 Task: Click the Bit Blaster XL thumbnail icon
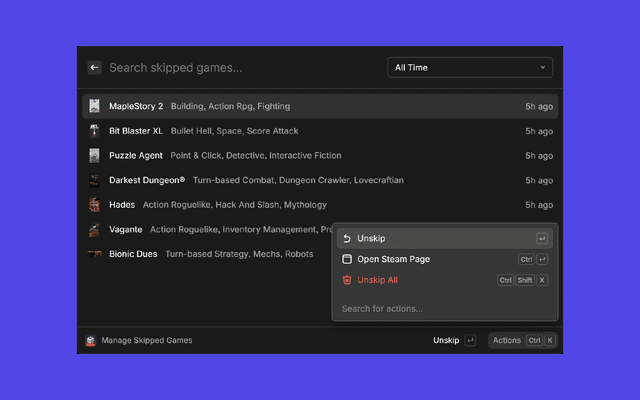(x=94, y=131)
